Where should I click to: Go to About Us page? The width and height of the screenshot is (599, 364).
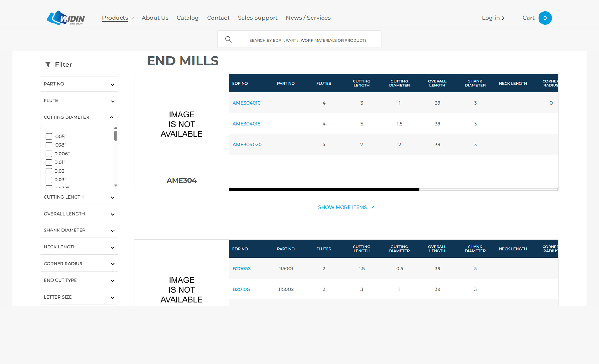(155, 18)
